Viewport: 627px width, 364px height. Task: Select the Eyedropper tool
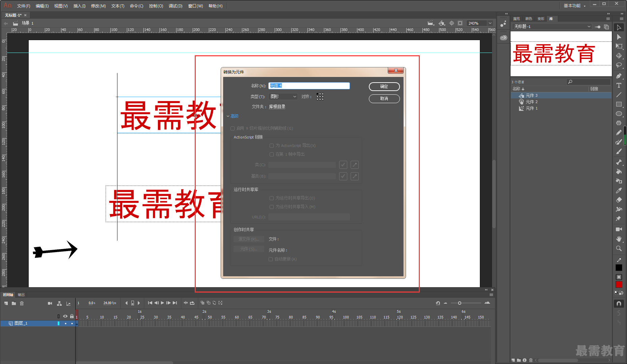(x=619, y=190)
